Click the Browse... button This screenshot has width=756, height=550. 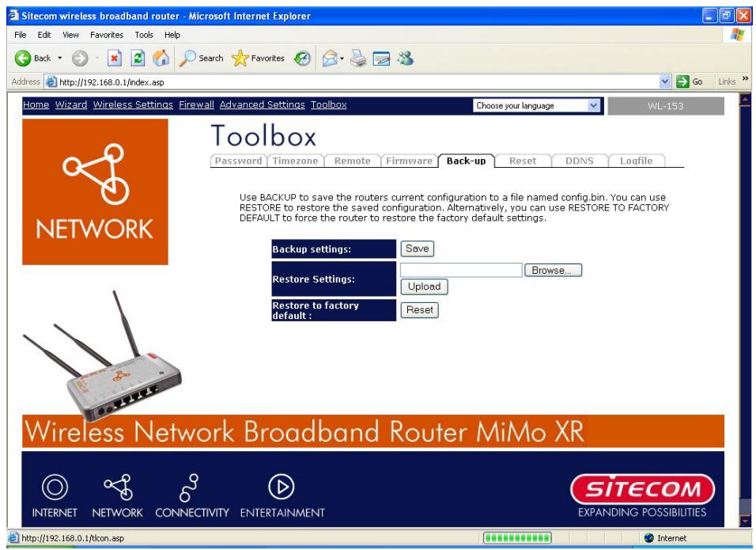point(553,270)
